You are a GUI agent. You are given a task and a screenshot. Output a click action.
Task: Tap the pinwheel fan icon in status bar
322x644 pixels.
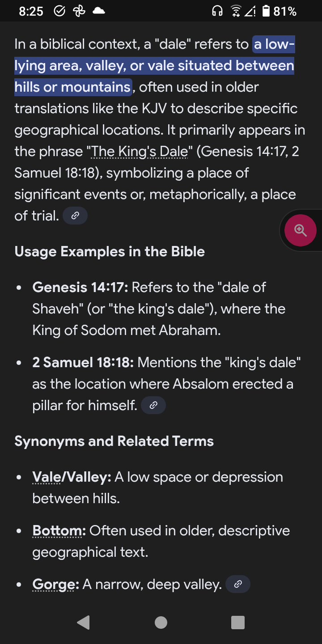click(79, 11)
